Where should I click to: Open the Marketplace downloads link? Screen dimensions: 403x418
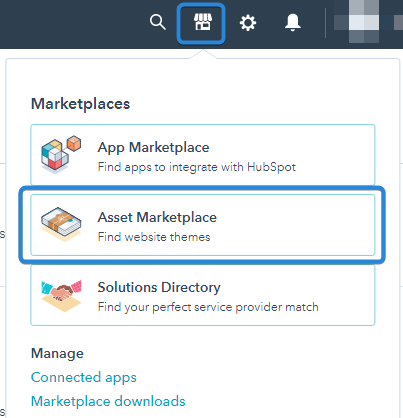108,401
